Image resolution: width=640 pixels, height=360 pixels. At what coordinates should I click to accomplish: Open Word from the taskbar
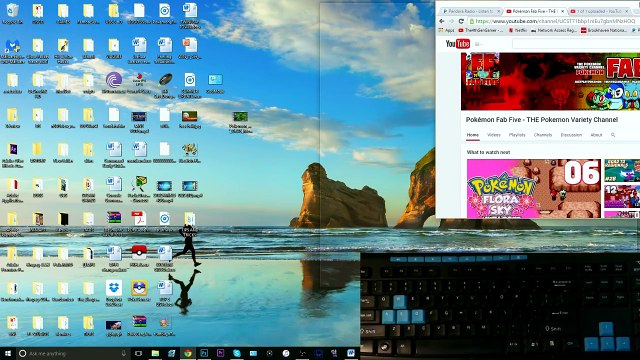click(351, 353)
